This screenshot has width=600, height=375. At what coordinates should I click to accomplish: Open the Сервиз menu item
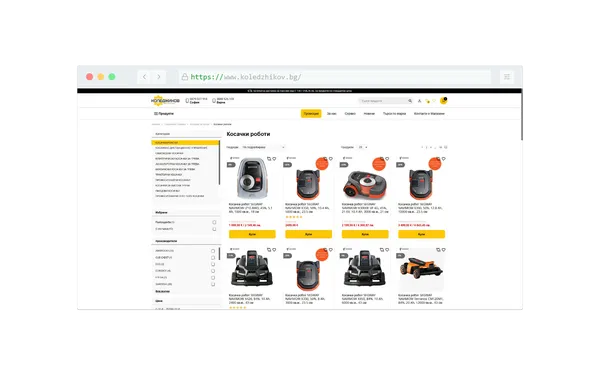350,114
